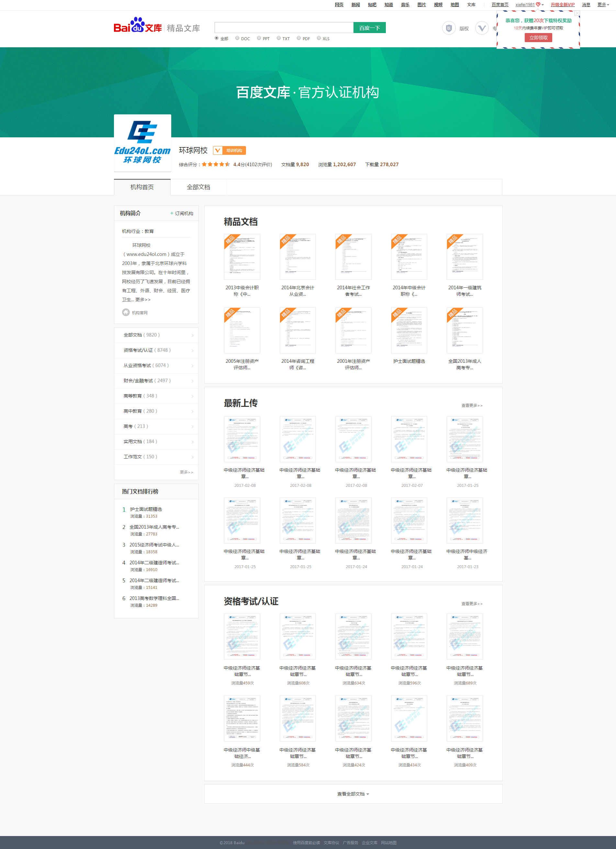The image size is (616, 849).
Task: Open 音乐 in top navigation
Action: pyautogui.click(x=405, y=5)
